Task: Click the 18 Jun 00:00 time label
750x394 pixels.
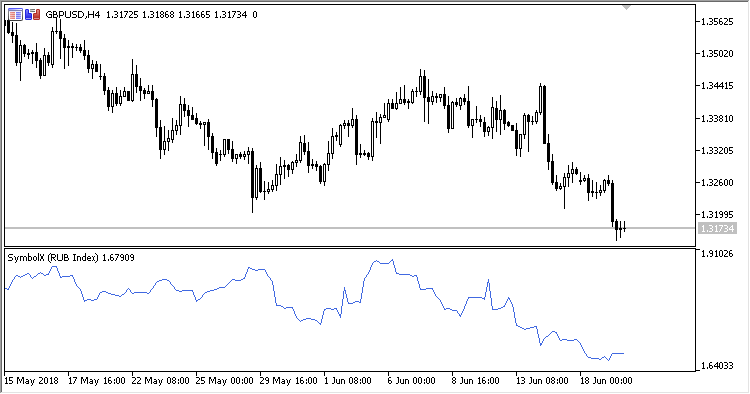Action: [x=607, y=381]
